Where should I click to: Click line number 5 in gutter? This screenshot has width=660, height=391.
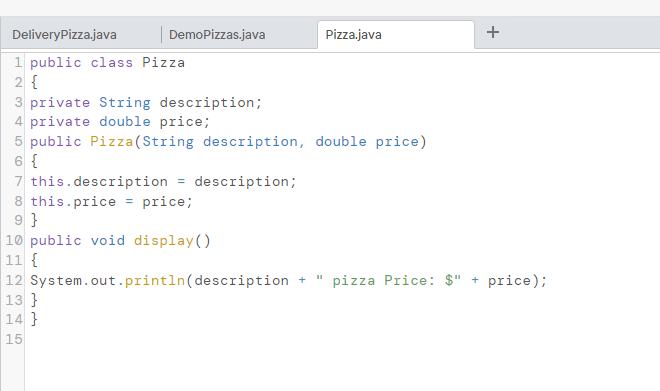[x=18, y=141]
